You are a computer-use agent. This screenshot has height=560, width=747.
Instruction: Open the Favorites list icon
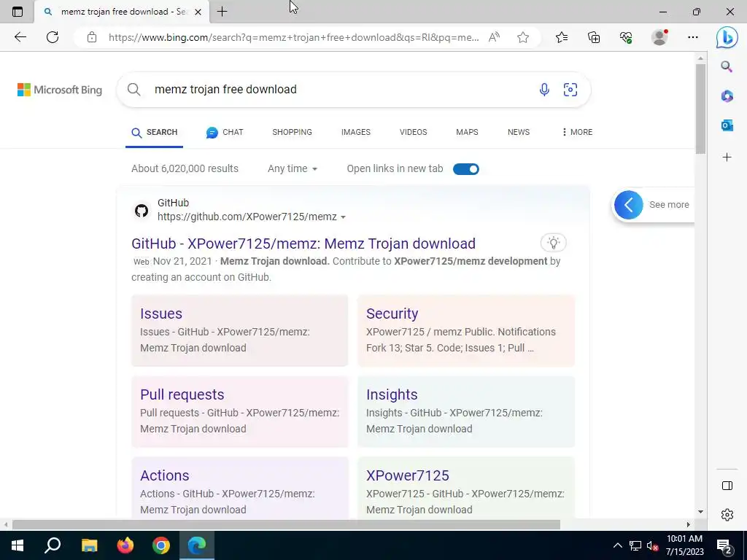pyautogui.click(x=562, y=37)
